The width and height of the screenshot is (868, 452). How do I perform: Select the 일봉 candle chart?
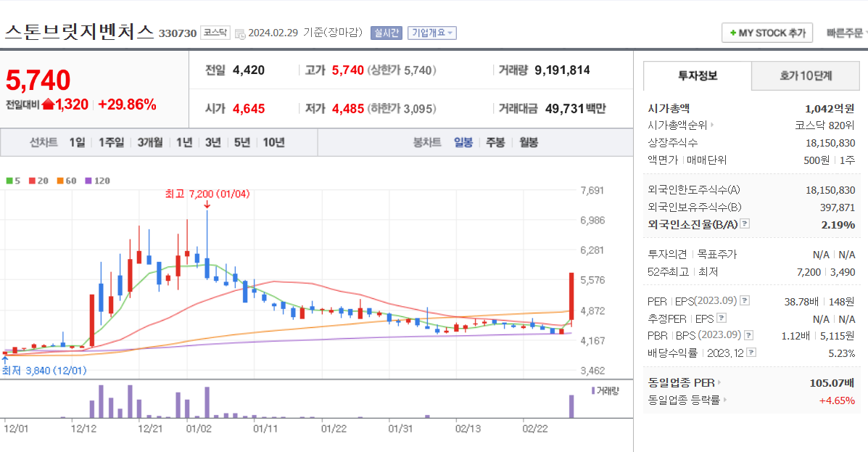pos(463,142)
